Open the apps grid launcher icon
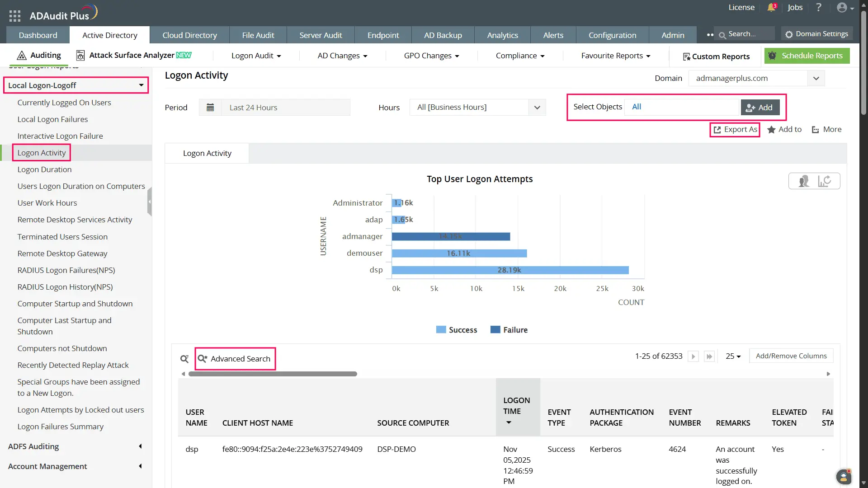This screenshot has width=868, height=488. point(14,16)
